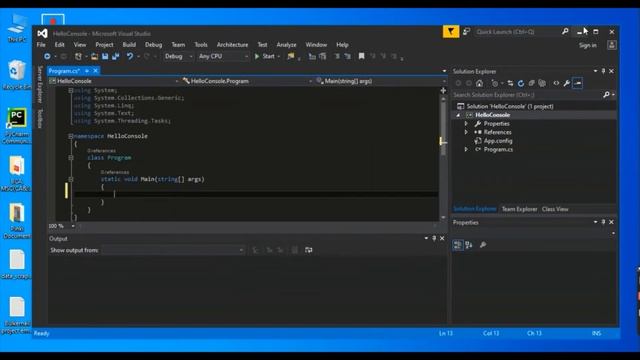This screenshot has width=640, height=360.
Task: Click the Property Pages wrench in Properties panel
Action: pyautogui.click(x=483, y=245)
